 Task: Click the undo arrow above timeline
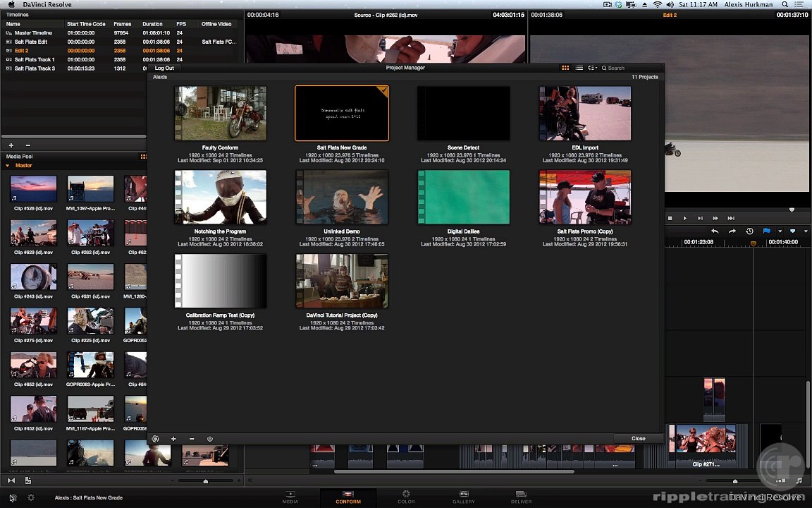(x=715, y=231)
